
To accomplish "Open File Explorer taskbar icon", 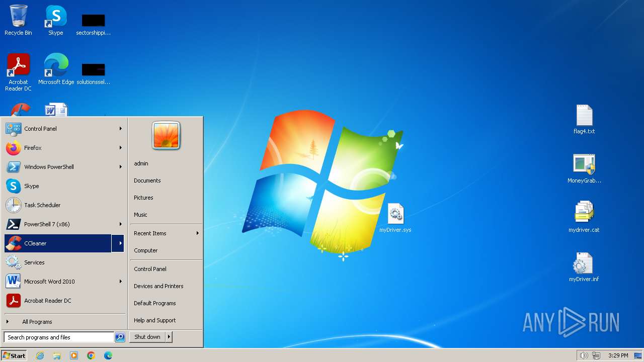I will pos(57,355).
